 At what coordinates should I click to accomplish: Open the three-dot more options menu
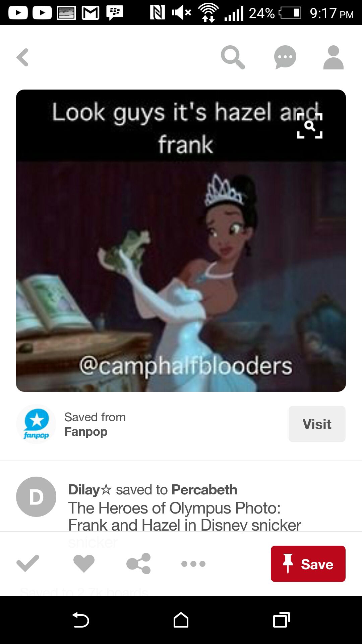click(193, 564)
